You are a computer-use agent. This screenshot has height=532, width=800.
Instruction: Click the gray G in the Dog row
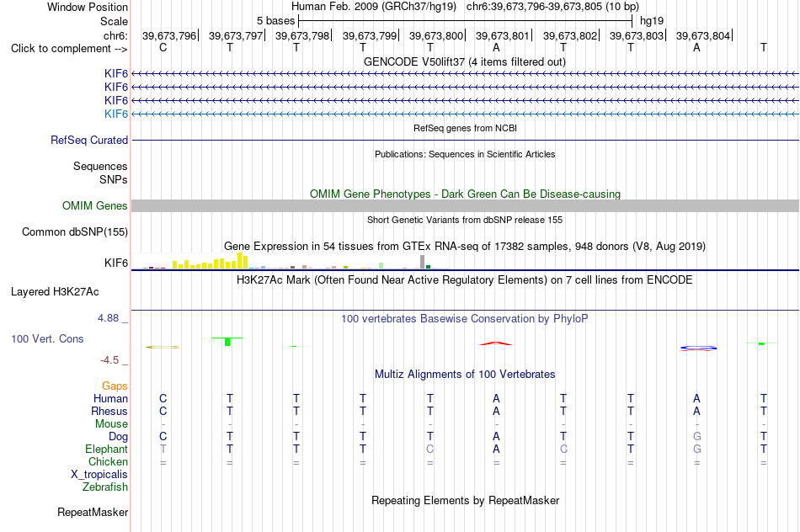[x=697, y=436]
